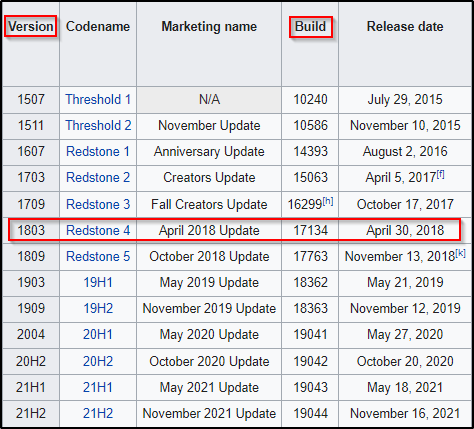Viewport: 474px width, 429px height.
Task: Open the Redstone 5 codename link
Action: 98,256
